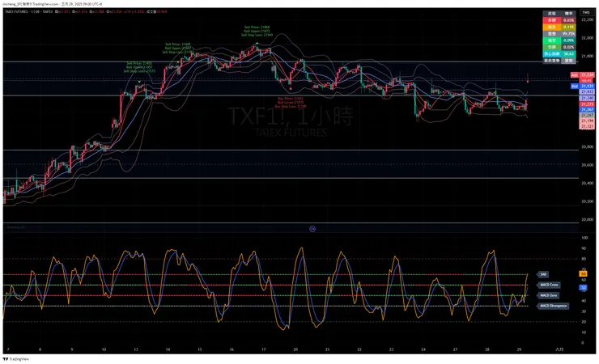Viewport: 599px width, 364px height.
Task: Click date 29 on the time axis
Action: click(519, 349)
